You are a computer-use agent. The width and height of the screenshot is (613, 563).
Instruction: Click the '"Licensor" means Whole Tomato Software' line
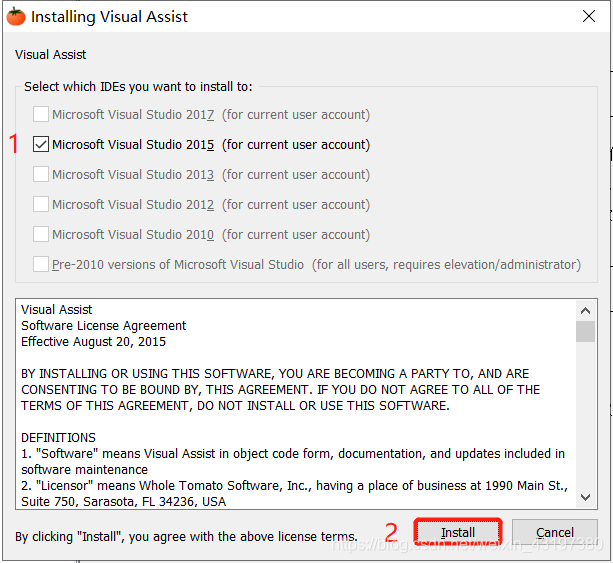coord(294,486)
